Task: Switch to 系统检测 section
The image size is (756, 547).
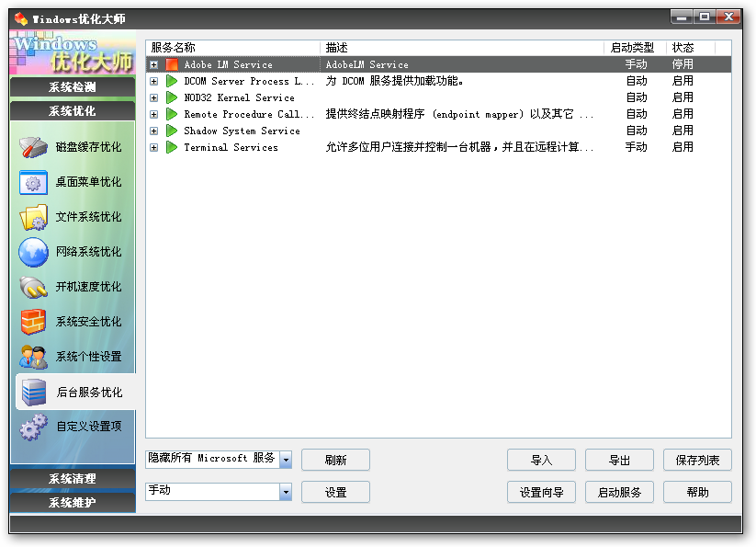Action: [73, 86]
